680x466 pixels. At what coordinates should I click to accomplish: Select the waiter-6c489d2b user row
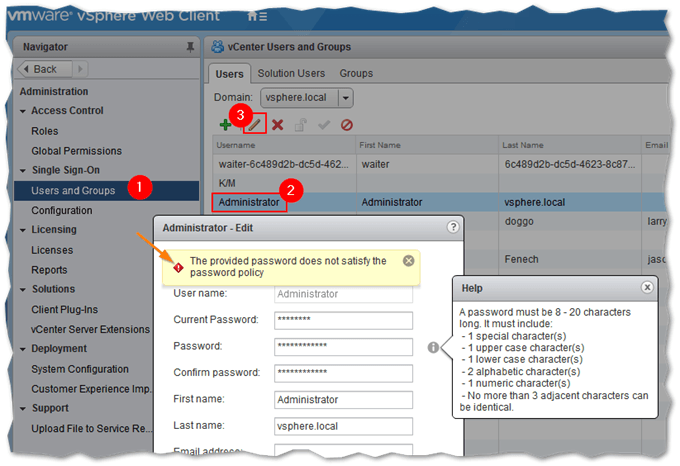pos(440,164)
